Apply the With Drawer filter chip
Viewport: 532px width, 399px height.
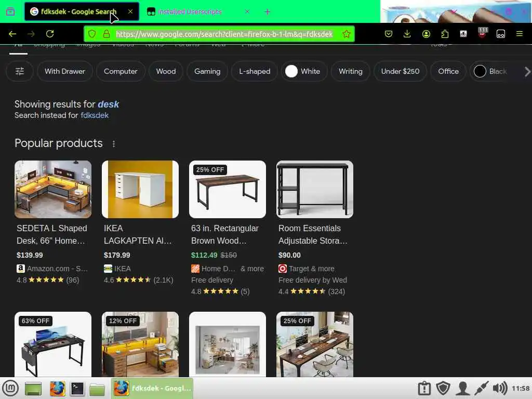(x=65, y=71)
